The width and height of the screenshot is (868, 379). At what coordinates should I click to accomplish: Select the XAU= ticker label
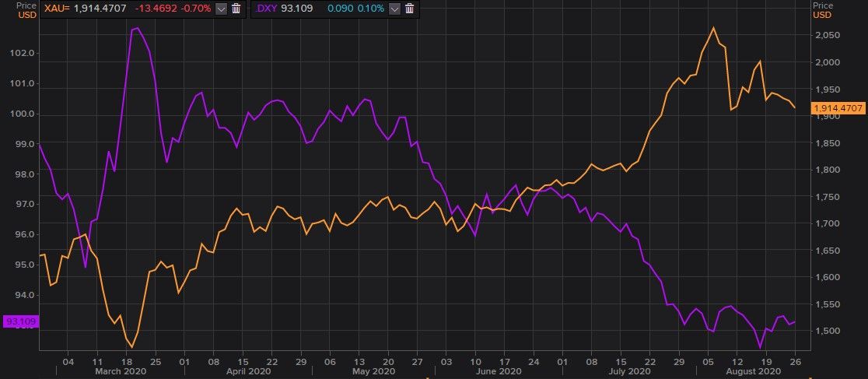[x=57, y=9]
